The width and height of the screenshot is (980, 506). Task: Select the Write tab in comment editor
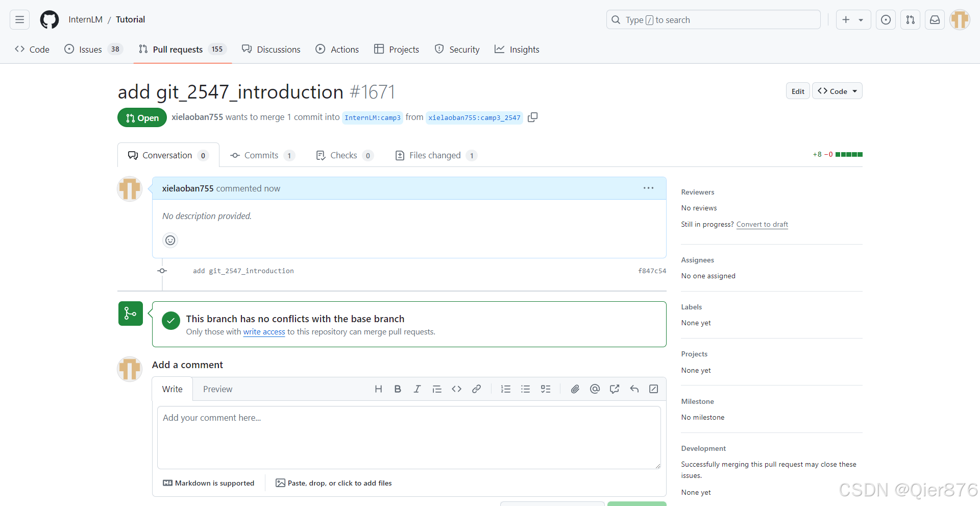(x=173, y=389)
